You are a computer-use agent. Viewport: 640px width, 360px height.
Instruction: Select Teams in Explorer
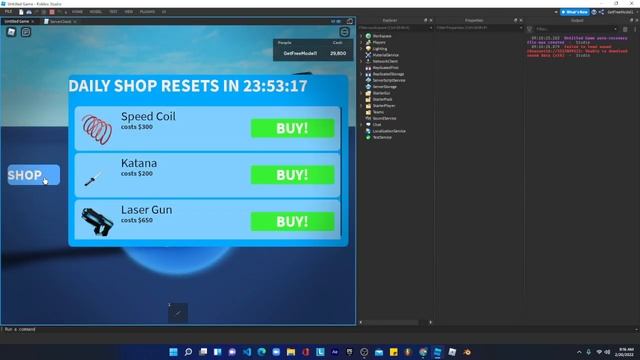(x=378, y=112)
